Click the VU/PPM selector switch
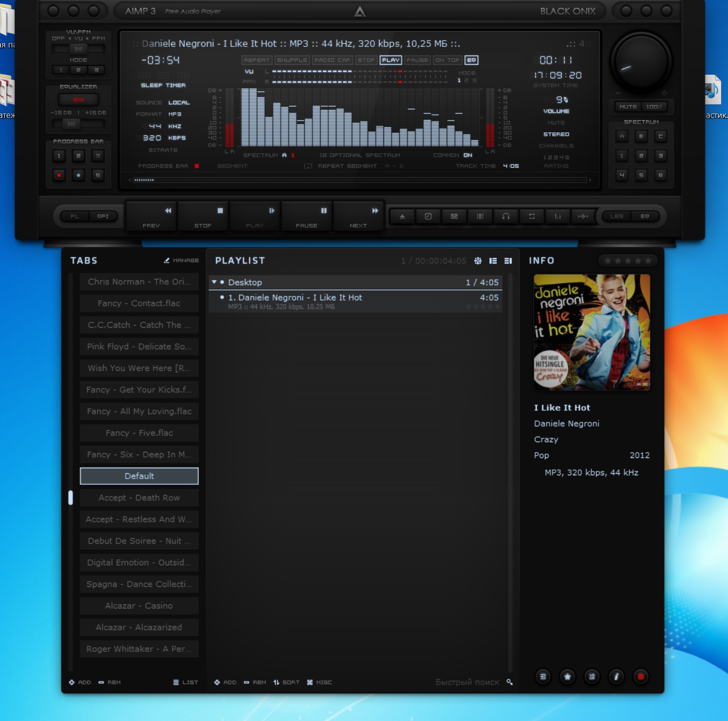Screen dimensions: 728x721 (79, 49)
